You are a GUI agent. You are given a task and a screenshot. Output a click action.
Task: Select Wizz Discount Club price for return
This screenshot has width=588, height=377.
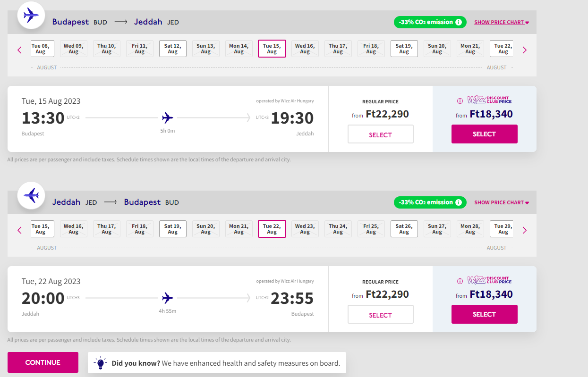click(x=485, y=314)
